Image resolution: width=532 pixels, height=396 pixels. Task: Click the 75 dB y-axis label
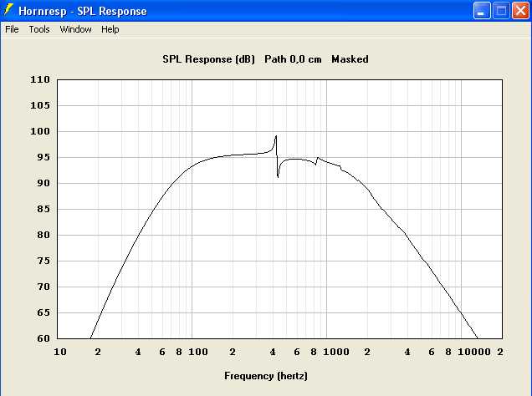43,261
